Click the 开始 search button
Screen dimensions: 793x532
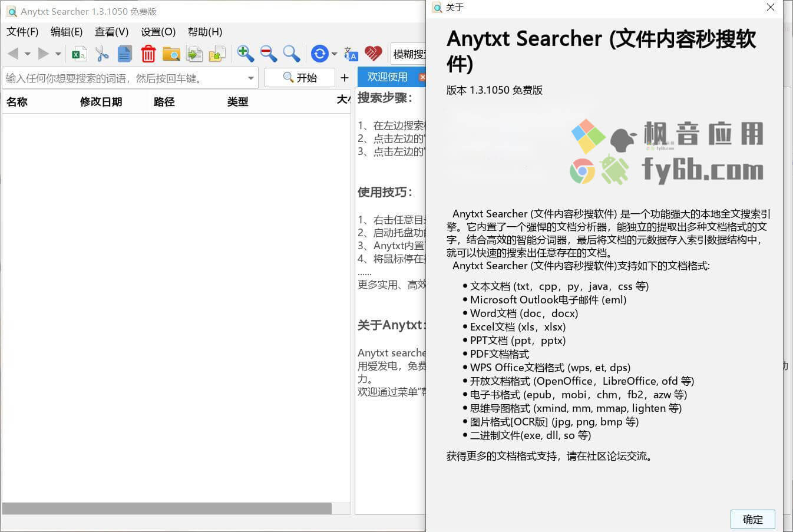299,78
